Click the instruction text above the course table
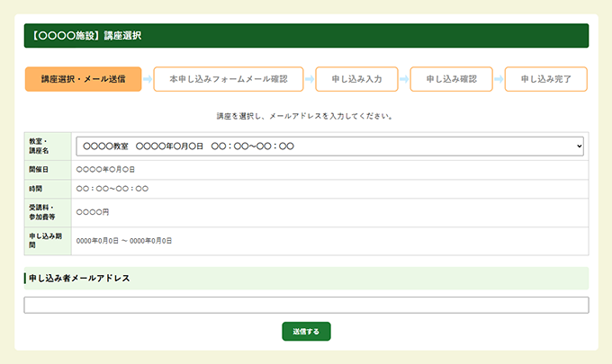The image size is (612, 364). pyautogui.click(x=306, y=116)
